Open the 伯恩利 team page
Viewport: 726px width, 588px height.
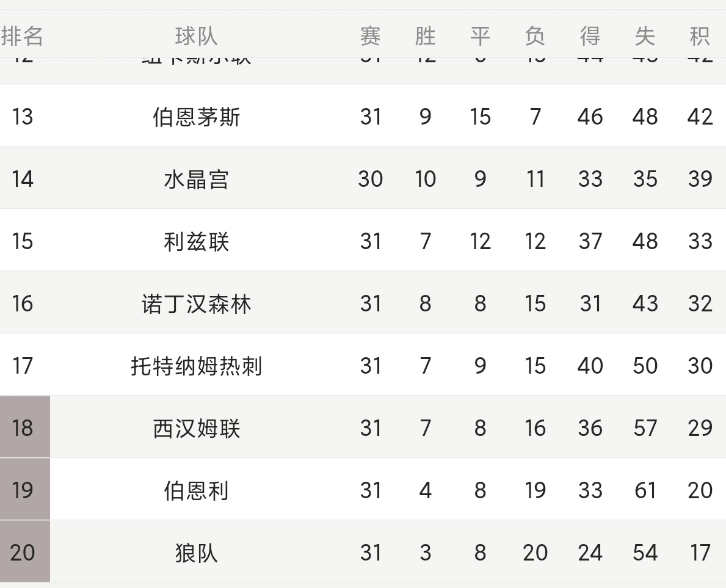pos(196,490)
